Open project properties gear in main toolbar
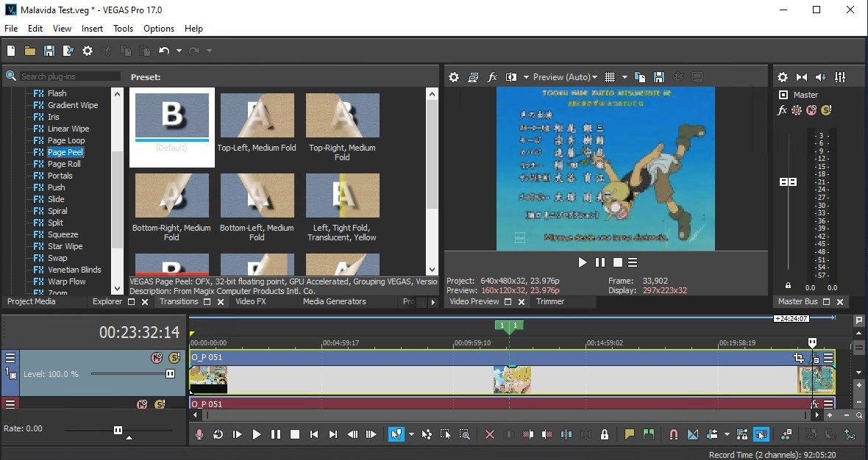This screenshot has height=460, width=868. click(88, 51)
